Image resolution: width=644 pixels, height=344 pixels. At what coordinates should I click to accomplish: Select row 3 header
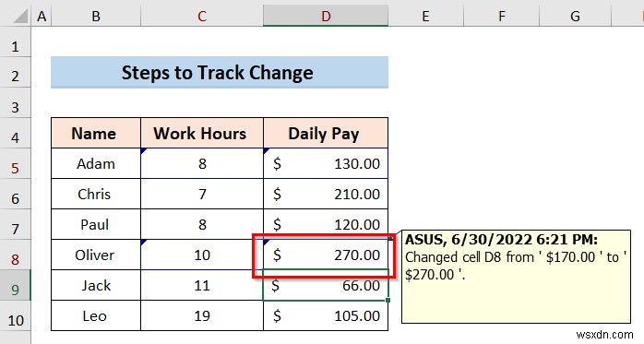(x=15, y=102)
